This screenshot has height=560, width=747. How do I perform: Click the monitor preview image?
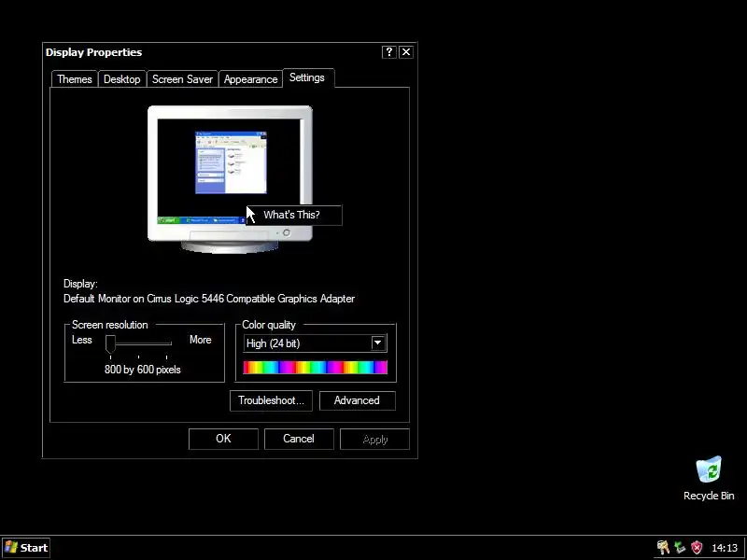[230, 179]
